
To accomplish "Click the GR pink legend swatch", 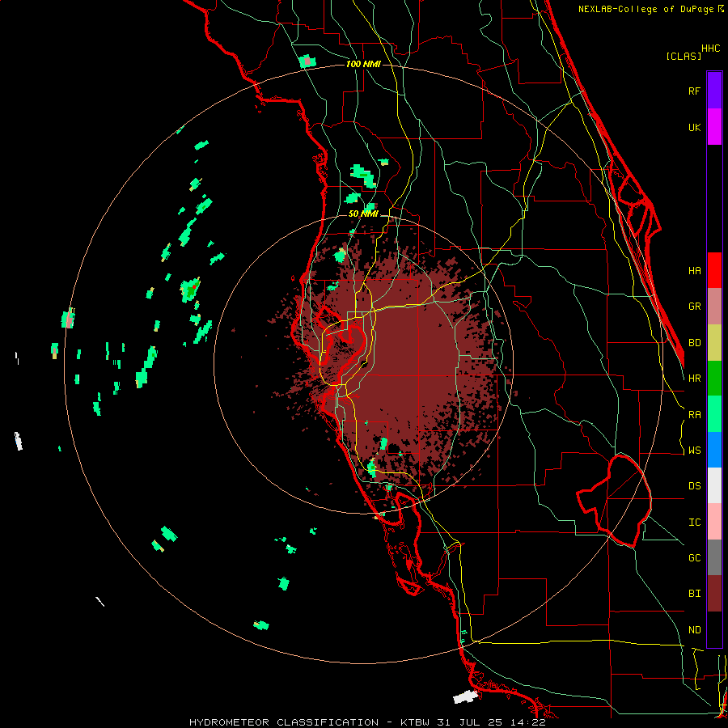I will tap(714, 307).
